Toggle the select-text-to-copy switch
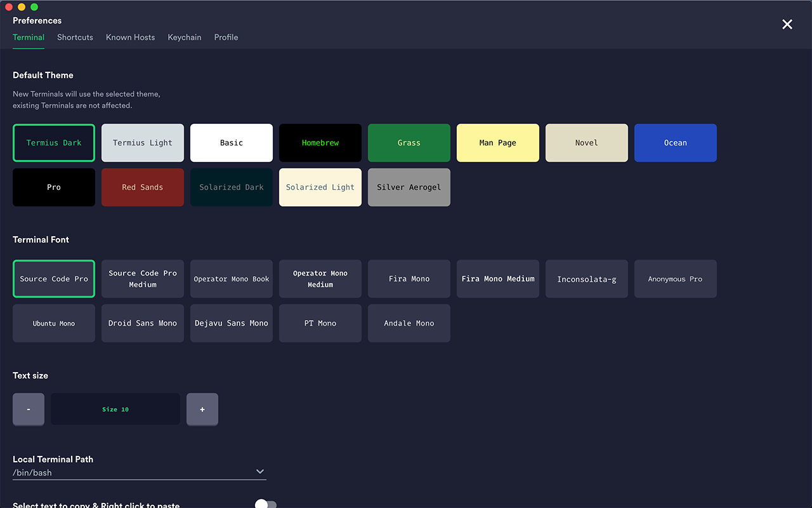 [x=266, y=504]
